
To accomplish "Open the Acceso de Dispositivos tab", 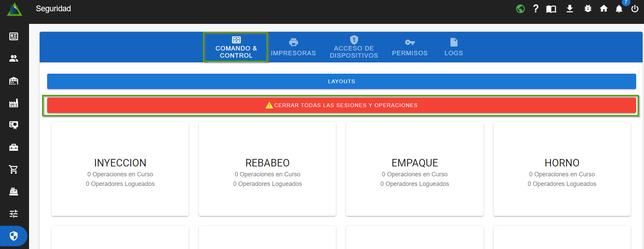I will click(354, 47).
